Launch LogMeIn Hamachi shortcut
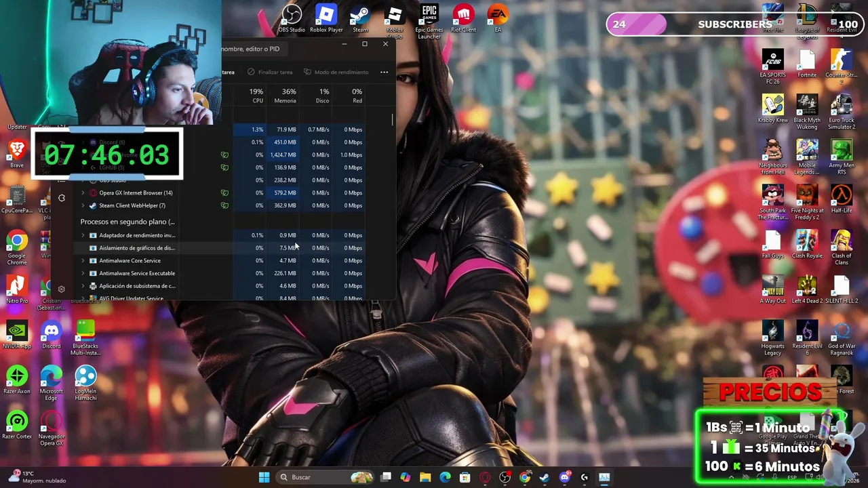 tap(85, 384)
